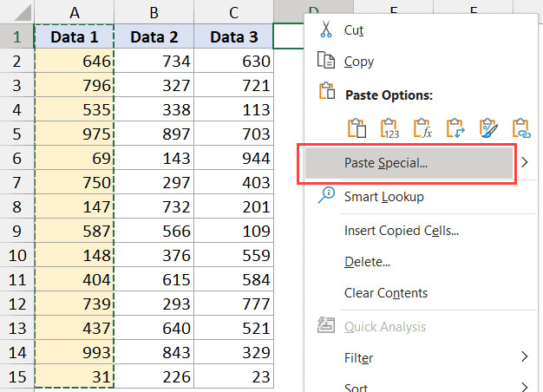Click the Paste Formulas (fx) icon
Image resolution: width=543 pixels, height=392 pixels.
pyautogui.click(x=422, y=128)
